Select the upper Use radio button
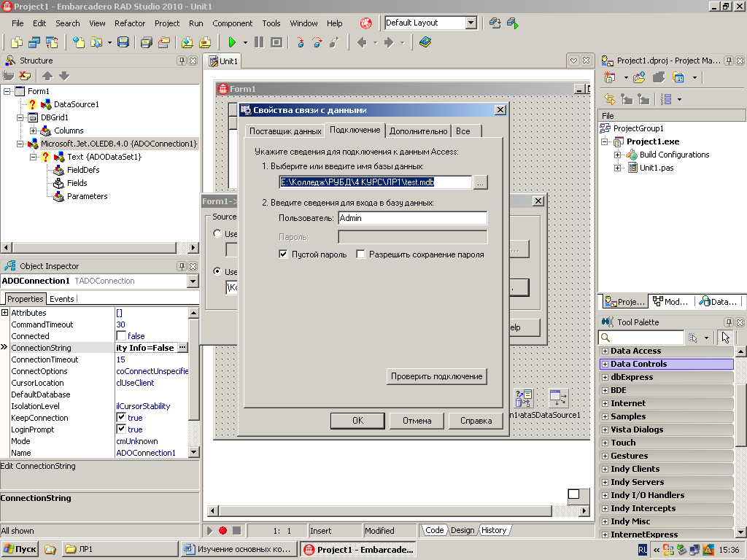The width and height of the screenshot is (747, 560). pyautogui.click(x=217, y=233)
